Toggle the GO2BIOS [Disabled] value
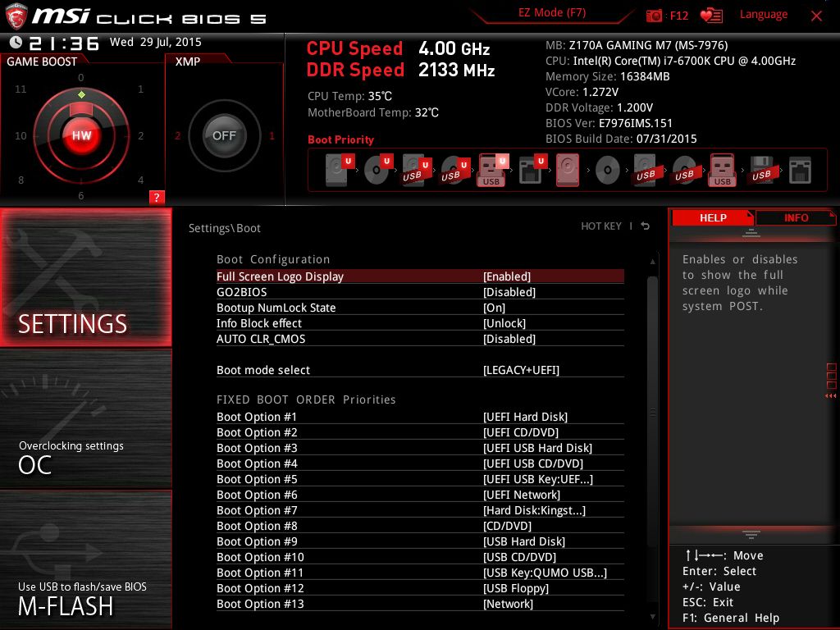 [x=509, y=292]
